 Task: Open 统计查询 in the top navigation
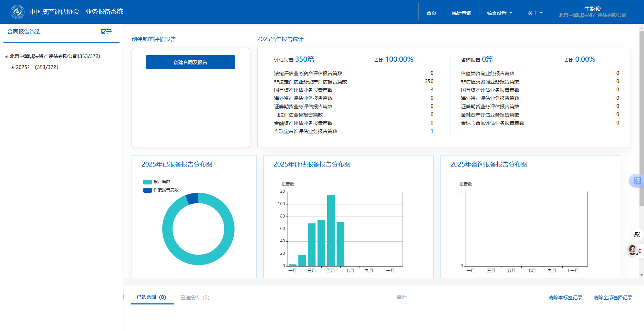[461, 13]
